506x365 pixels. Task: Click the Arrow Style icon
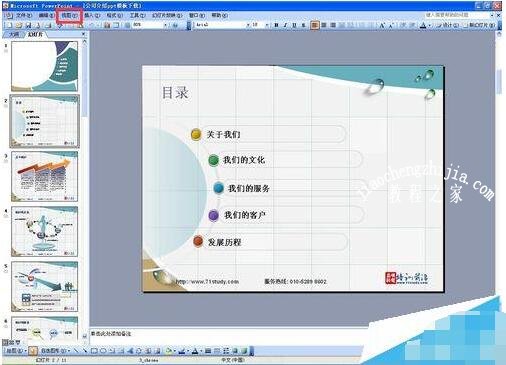pos(226,351)
